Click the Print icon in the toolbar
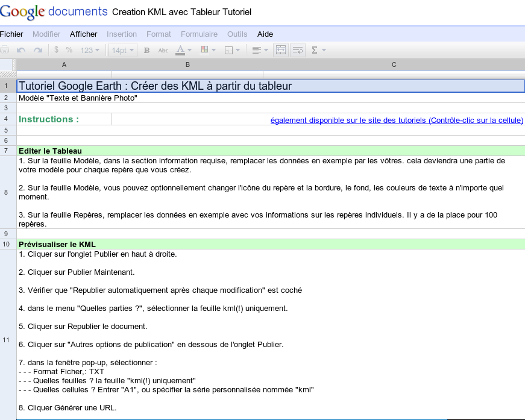This screenshot has height=420, width=525. tap(4, 50)
